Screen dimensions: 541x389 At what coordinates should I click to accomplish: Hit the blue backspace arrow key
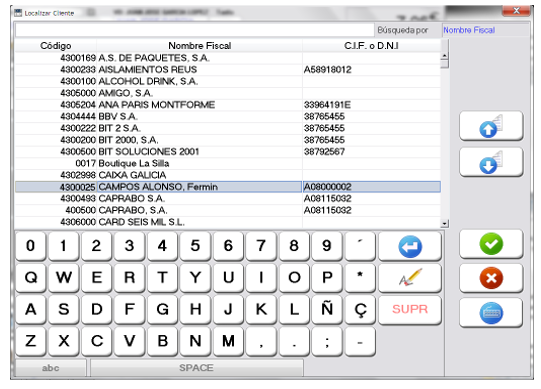tap(410, 246)
